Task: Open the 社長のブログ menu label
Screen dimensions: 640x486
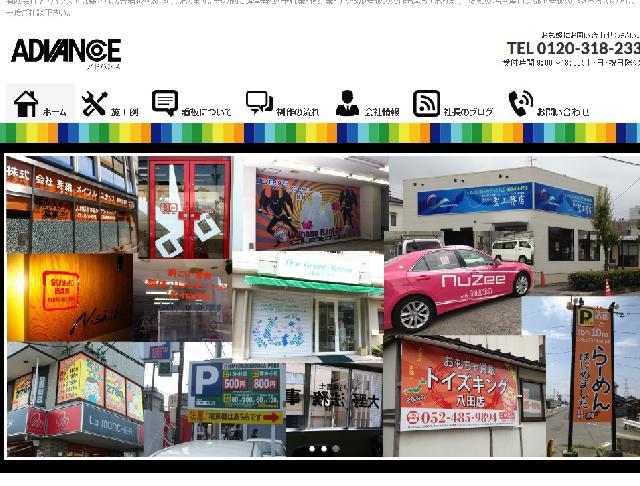Action: [469, 112]
